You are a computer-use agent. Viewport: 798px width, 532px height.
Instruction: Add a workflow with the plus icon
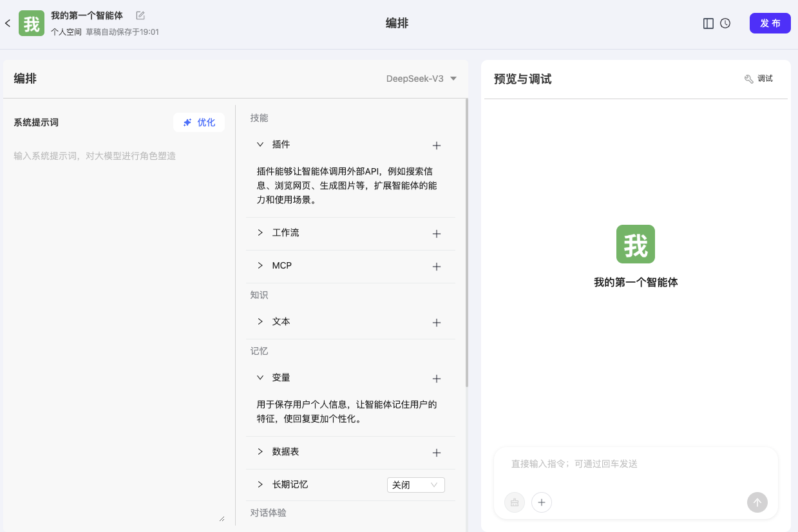point(436,234)
